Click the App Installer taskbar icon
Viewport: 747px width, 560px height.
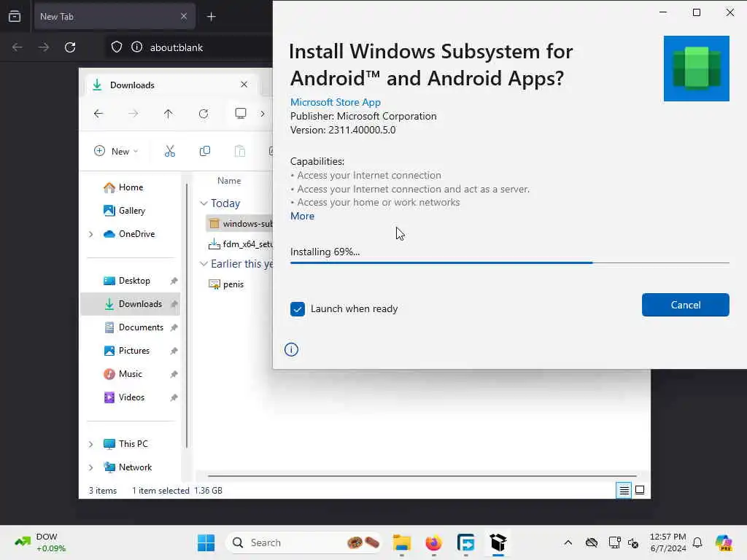[498, 542]
